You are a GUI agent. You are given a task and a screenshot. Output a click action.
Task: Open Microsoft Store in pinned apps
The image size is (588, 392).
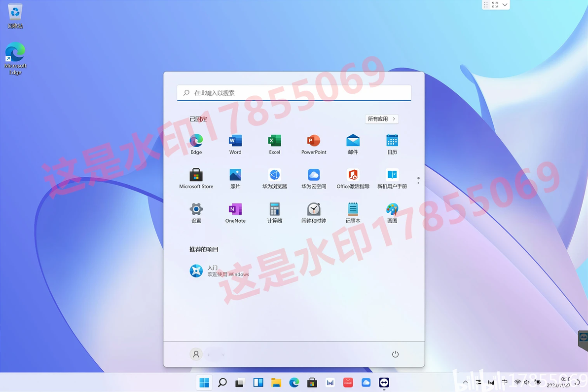point(196,179)
